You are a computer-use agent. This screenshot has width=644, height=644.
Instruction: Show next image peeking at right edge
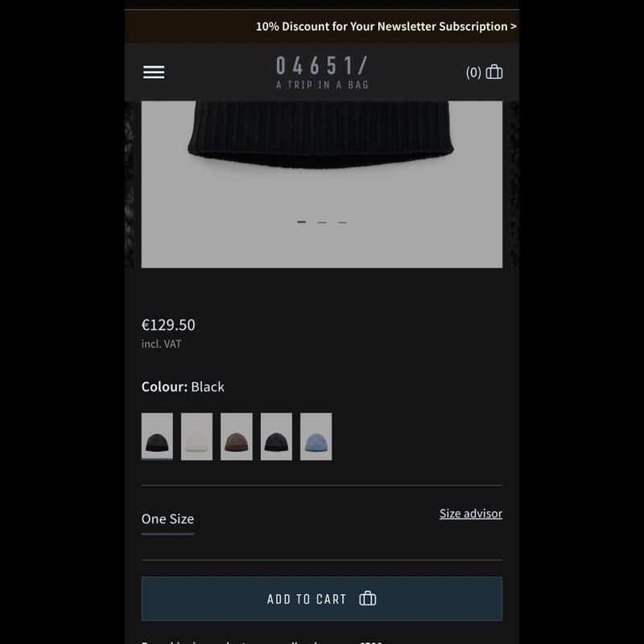click(514, 184)
